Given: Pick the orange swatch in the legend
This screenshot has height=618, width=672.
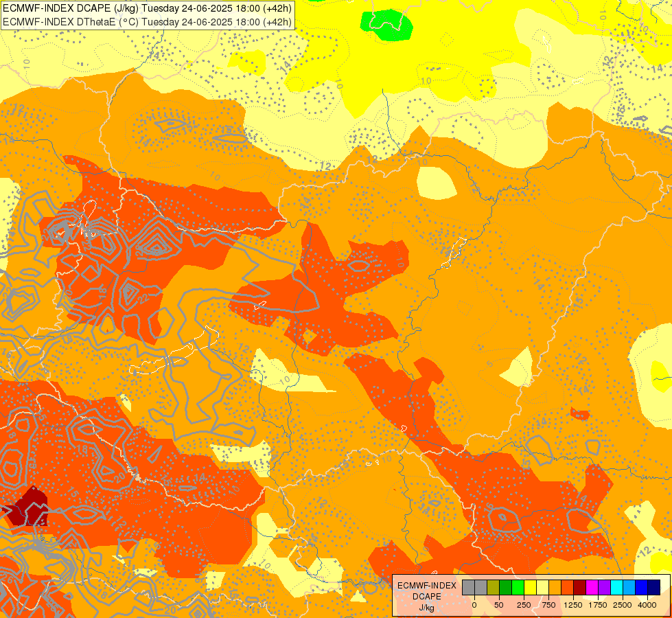Looking at the screenshot, I should pyautogui.click(x=555, y=587).
